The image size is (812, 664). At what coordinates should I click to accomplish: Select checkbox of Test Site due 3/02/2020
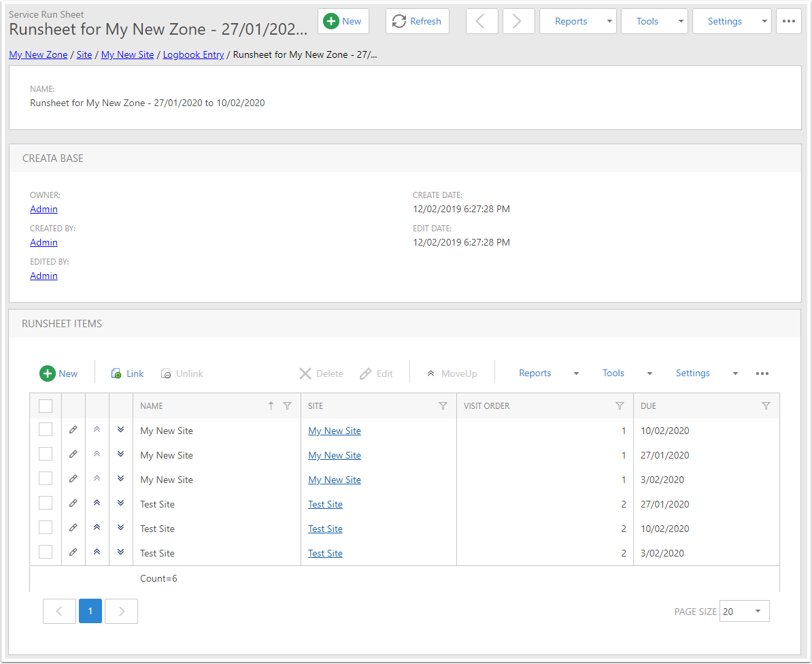coord(46,552)
